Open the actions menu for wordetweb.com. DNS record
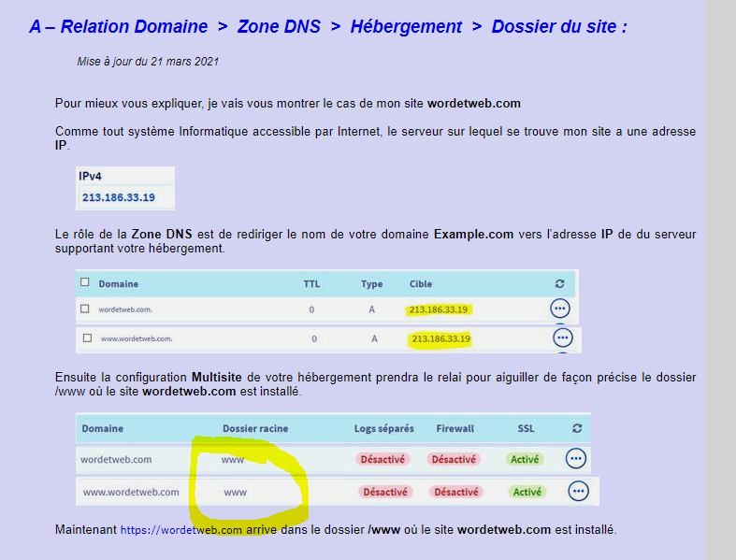This screenshot has width=736, height=560. (x=560, y=309)
